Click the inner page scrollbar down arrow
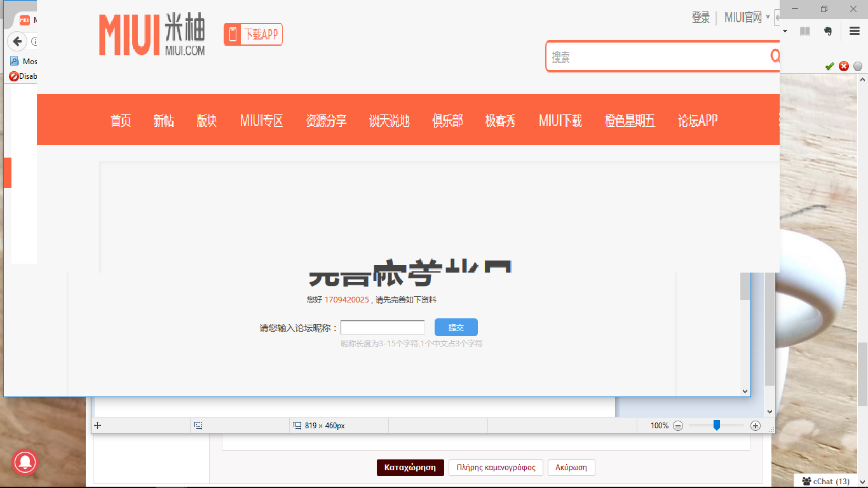The width and height of the screenshot is (868, 488). click(x=745, y=391)
